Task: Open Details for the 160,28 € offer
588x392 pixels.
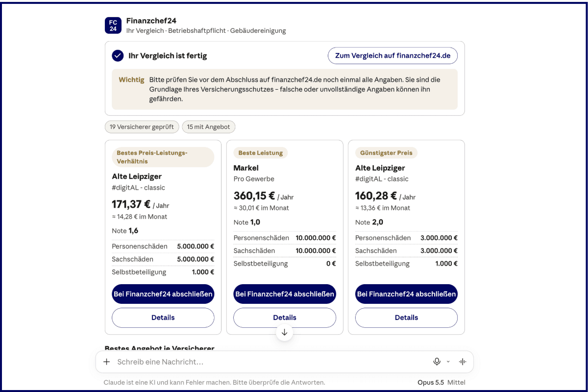Action: (x=406, y=318)
